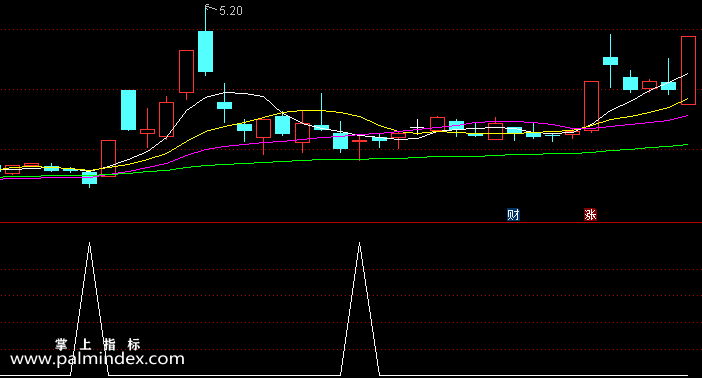Click the blue 财 finance marker icon
The height and width of the screenshot is (378, 702).
point(513,215)
